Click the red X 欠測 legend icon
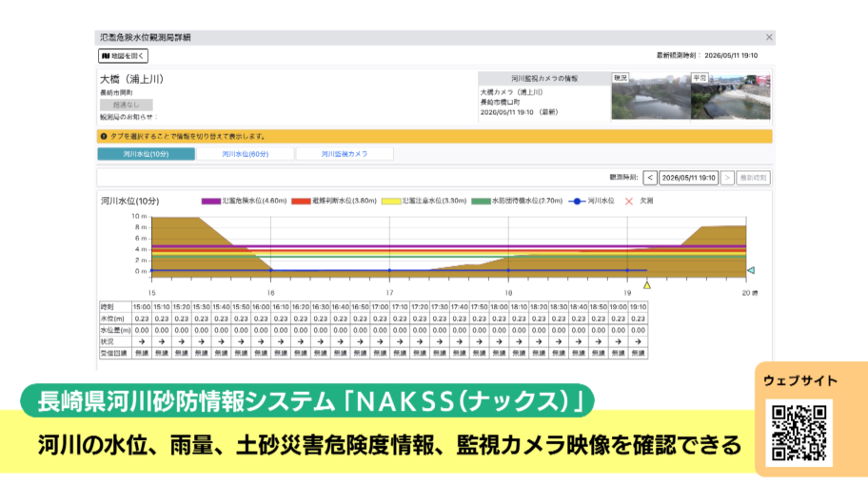 pyautogui.click(x=629, y=202)
